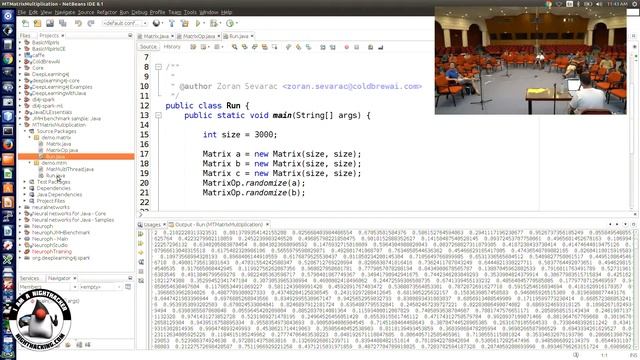Image resolution: width=640 pixels, height=360 pixels.
Task: Click the Find Selection magnifier icon in editor toolbar
Action: click(234, 47)
